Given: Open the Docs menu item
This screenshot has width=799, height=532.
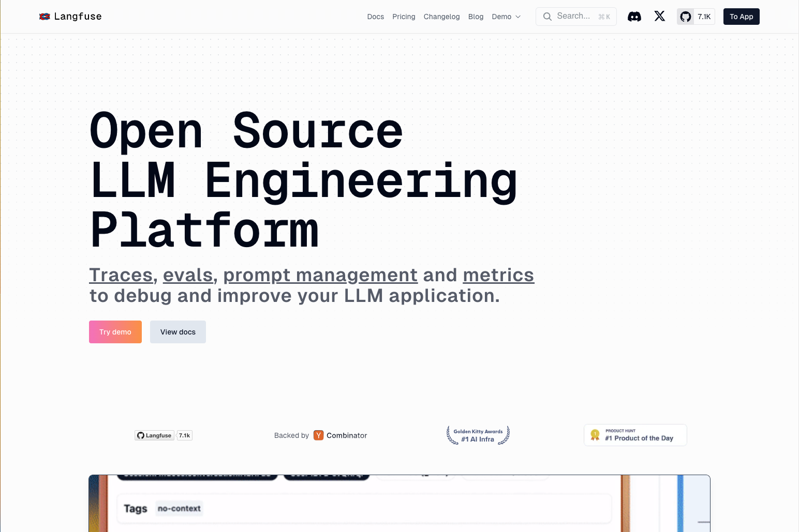Looking at the screenshot, I should click(375, 17).
